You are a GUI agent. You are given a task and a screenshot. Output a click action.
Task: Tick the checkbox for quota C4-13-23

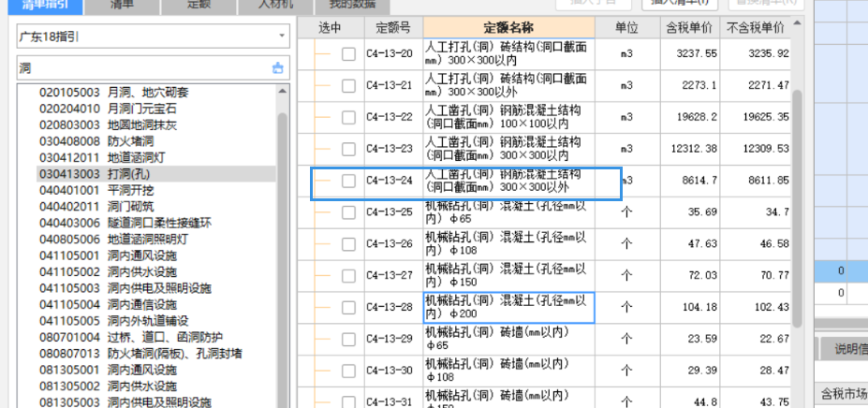348,149
